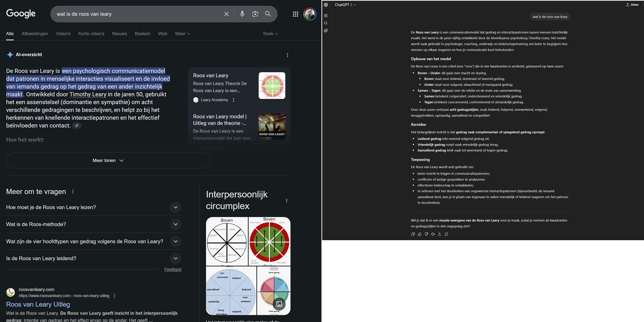Open Leary Academy rose thumbnail
644x322 pixels.
coord(272,86)
